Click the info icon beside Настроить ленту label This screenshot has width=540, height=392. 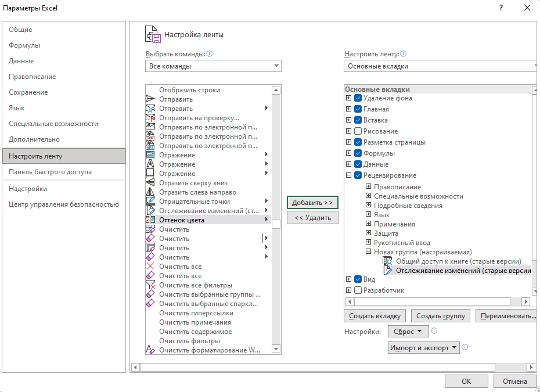[x=404, y=54]
